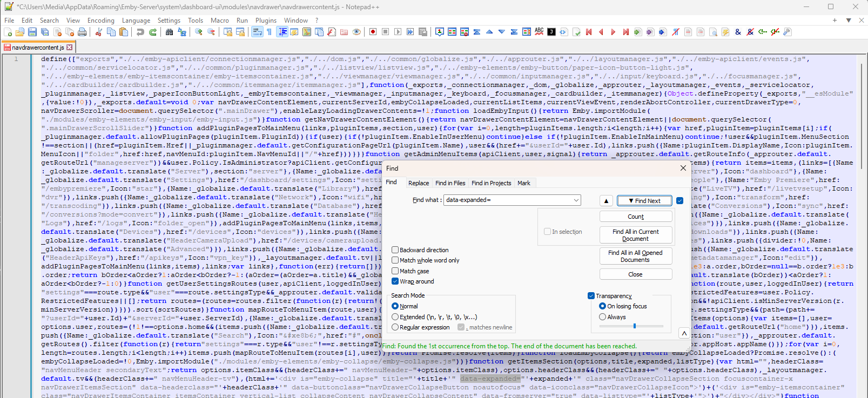Image resolution: width=868 pixels, height=398 pixels.
Task: Click the Save file toolbar icon
Action: pos(32,32)
